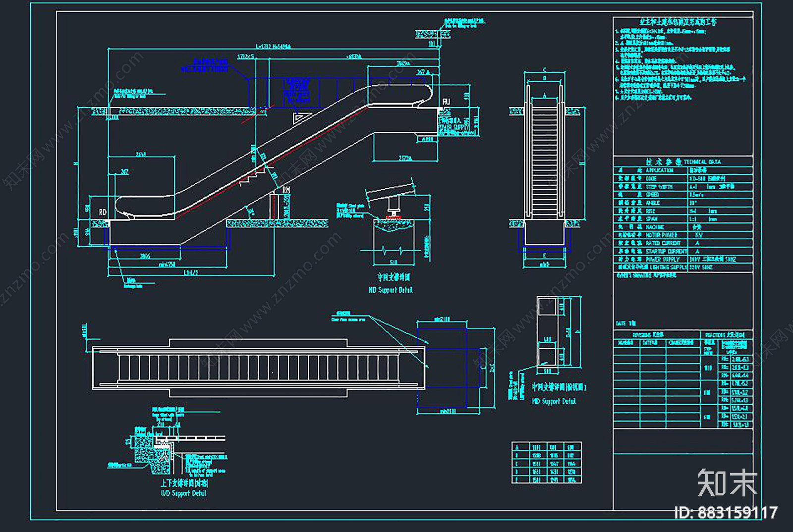Select the "RU" upper support label
Viewport: 793px width, 532px height.
click(x=446, y=102)
